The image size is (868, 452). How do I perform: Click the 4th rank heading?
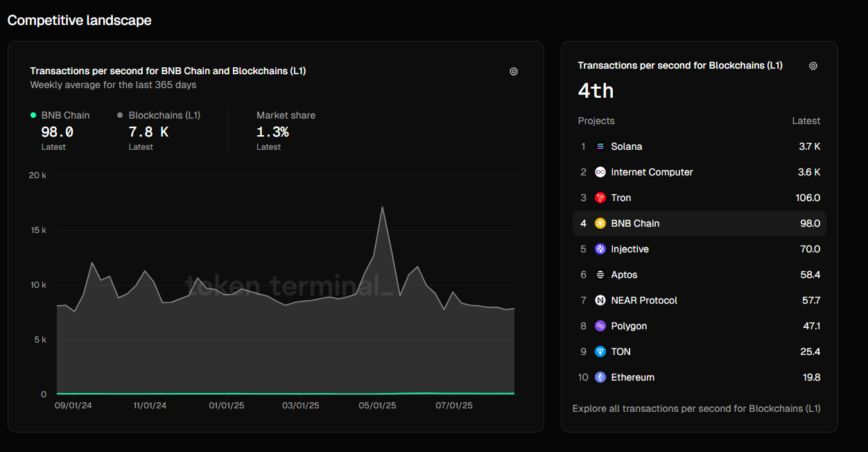coord(596,91)
